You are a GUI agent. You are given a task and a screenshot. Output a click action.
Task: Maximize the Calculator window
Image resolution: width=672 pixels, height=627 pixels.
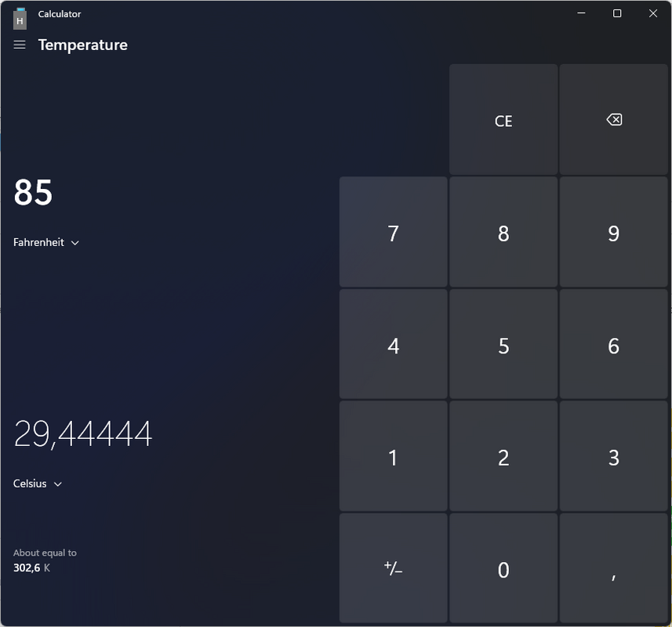pyautogui.click(x=617, y=13)
